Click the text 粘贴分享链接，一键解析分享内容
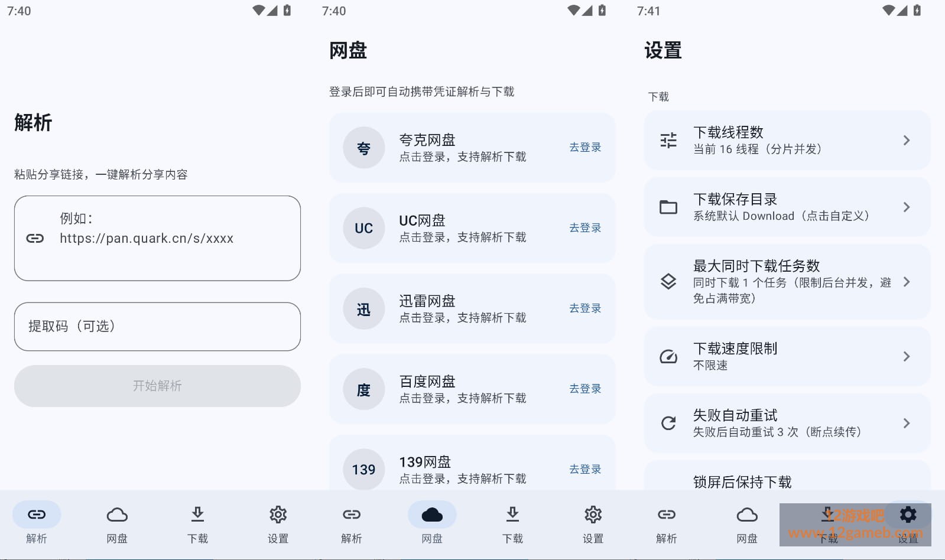The image size is (945, 560). click(x=101, y=174)
